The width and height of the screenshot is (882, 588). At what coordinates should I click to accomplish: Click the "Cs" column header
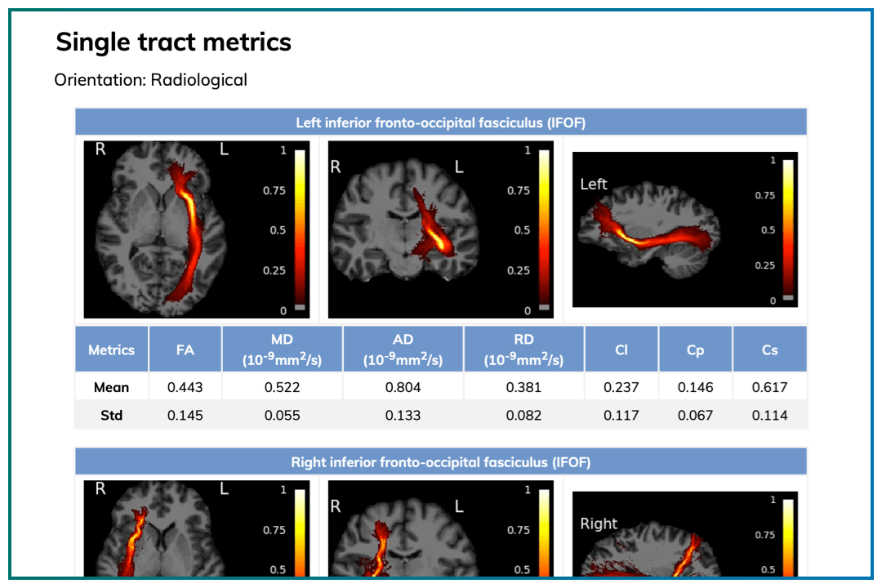click(769, 350)
